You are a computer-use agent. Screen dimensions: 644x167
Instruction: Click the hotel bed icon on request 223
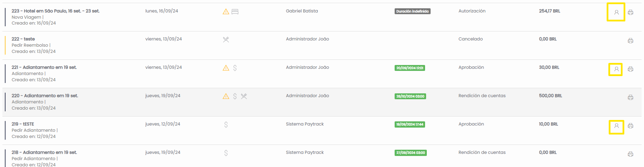235,11
